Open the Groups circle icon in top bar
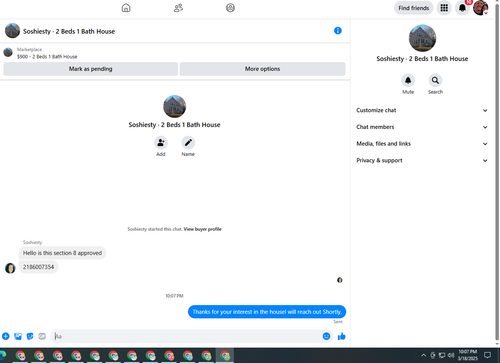 point(230,8)
